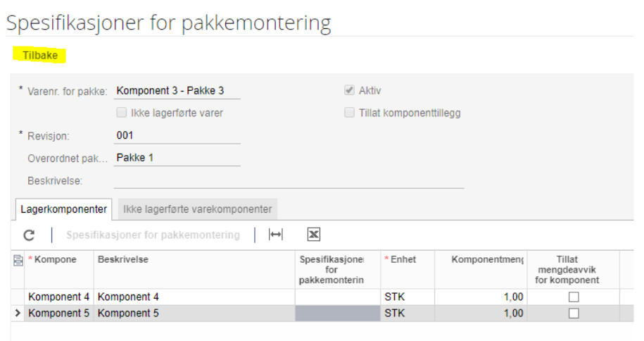Click the fit-to-screen column width icon
Screen dimensions: 644x341
click(276, 235)
